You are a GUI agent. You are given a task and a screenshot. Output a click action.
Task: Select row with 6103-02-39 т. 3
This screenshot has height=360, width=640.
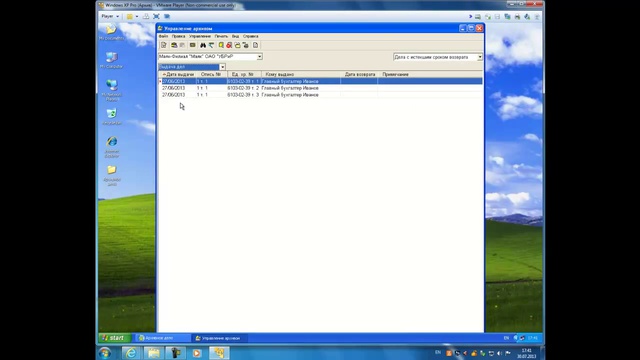pos(320,95)
